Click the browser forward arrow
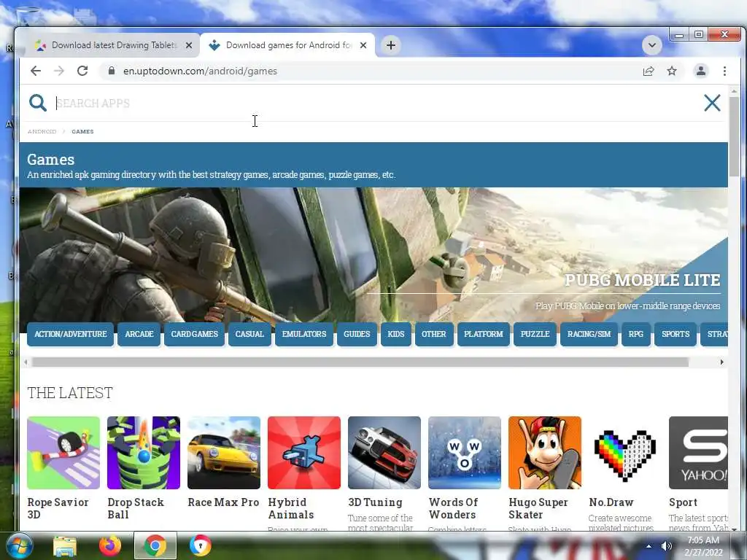This screenshot has height=560, width=747. pyautogui.click(x=59, y=71)
